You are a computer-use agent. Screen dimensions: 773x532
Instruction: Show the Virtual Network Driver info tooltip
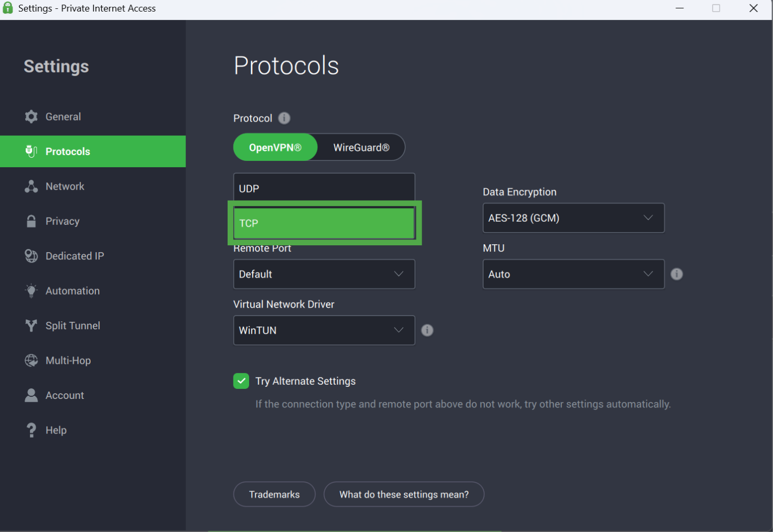[x=427, y=330]
